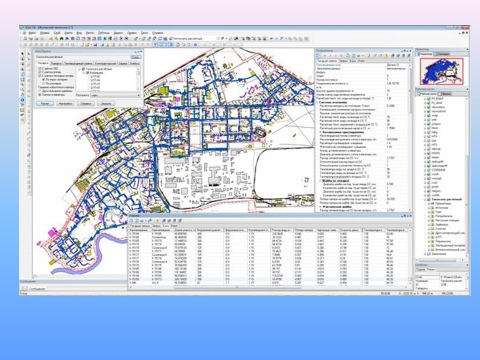
Task: Open the overview panel's title dropdown arrow
Action: click(467, 49)
